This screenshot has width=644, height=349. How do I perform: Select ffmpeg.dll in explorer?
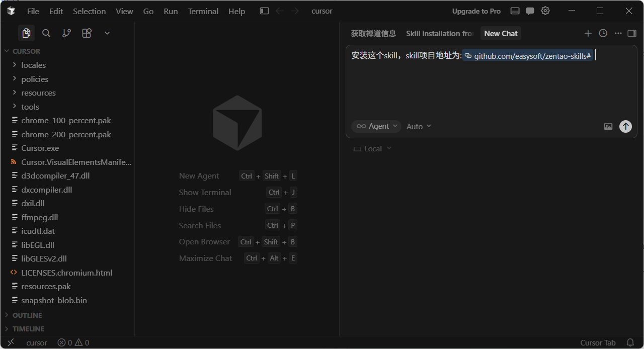[x=67, y=217]
